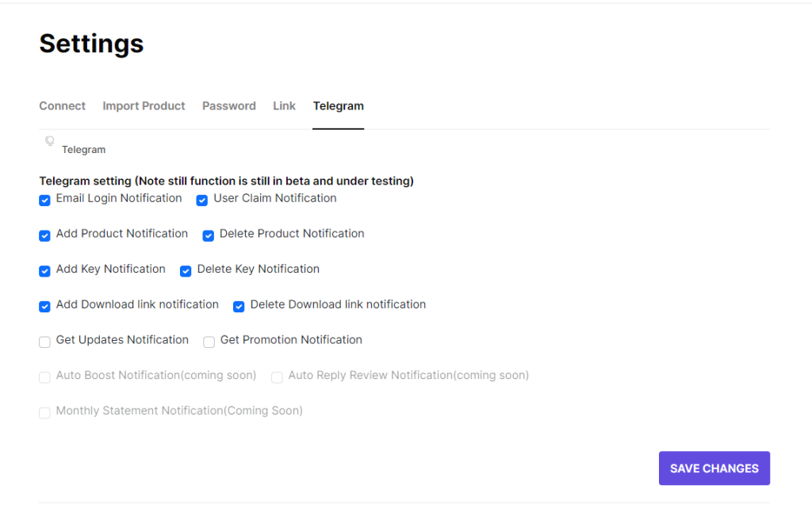Viewport: 812px width, 520px height.
Task: Click the Telegram setting beta note text
Action: [x=226, y=181]
